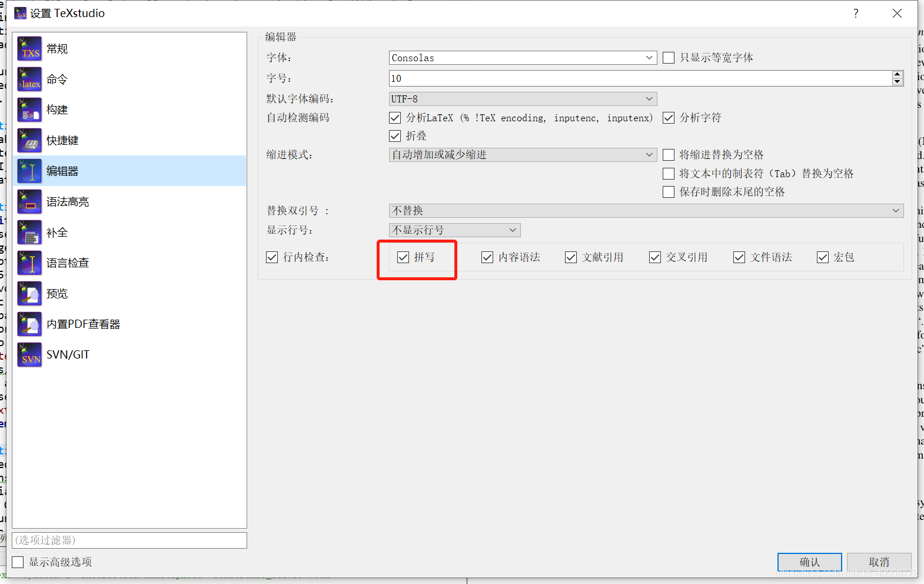Go to 补全 settings page
The width and height of the screenshot is (924, 584).
click(x=129, y=232)
